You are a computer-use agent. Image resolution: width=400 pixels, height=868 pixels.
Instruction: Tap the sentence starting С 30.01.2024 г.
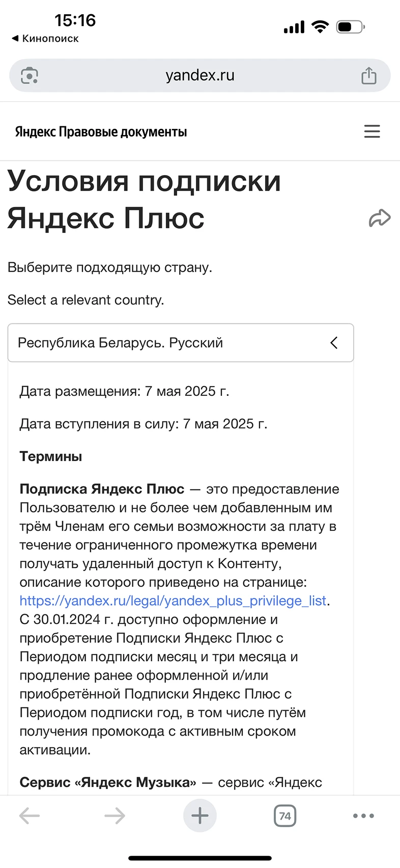[x=163, y=685]
